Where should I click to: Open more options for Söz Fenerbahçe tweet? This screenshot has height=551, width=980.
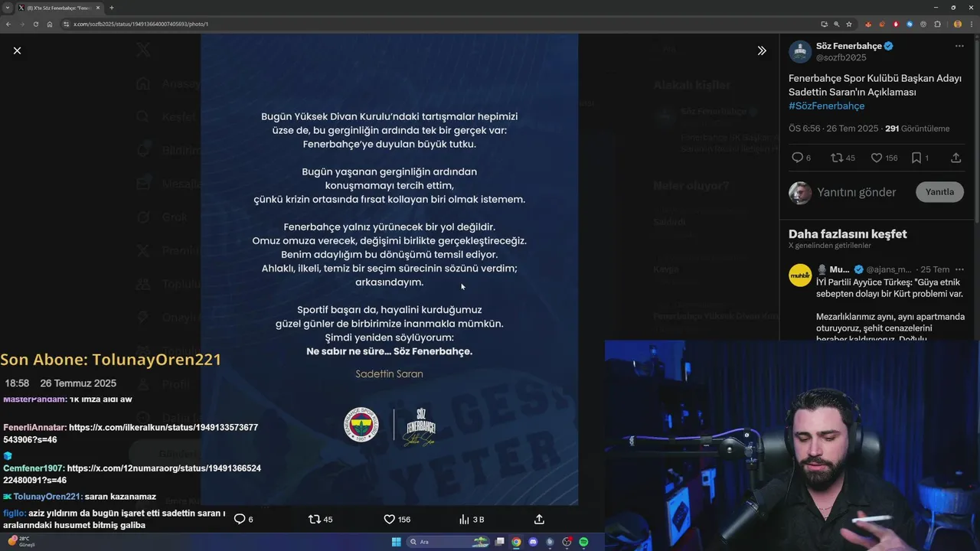pyautogui.click(x=959, y=47)
